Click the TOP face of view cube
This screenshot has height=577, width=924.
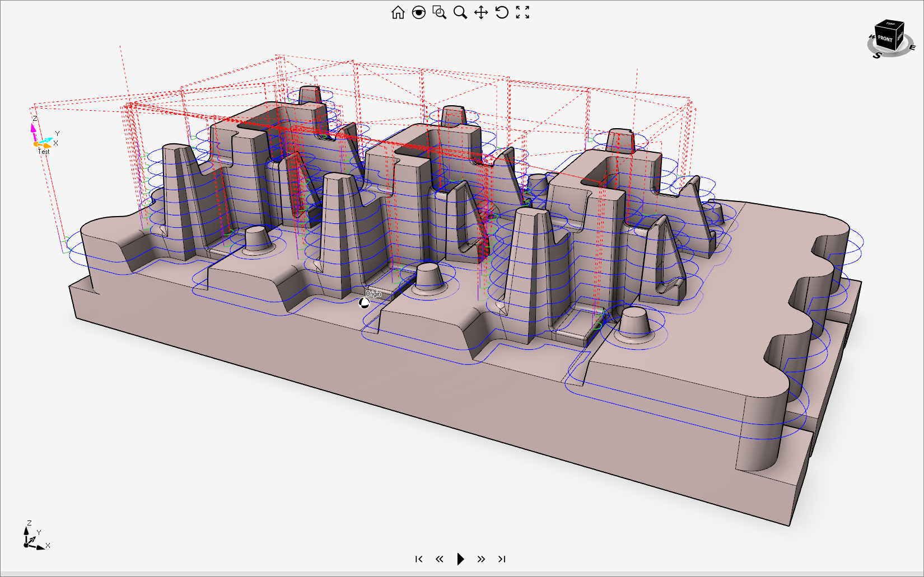click(890, 25)
